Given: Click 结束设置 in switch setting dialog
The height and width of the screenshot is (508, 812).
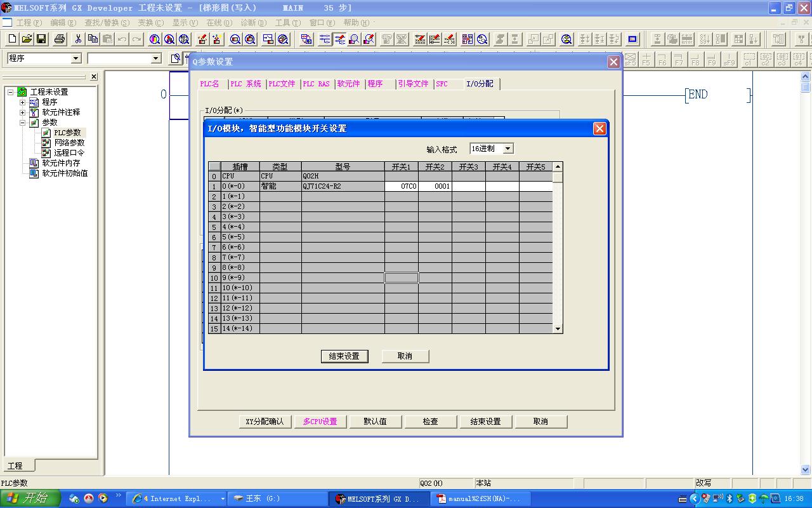Looking at the screenshot, I should point(344,356).
